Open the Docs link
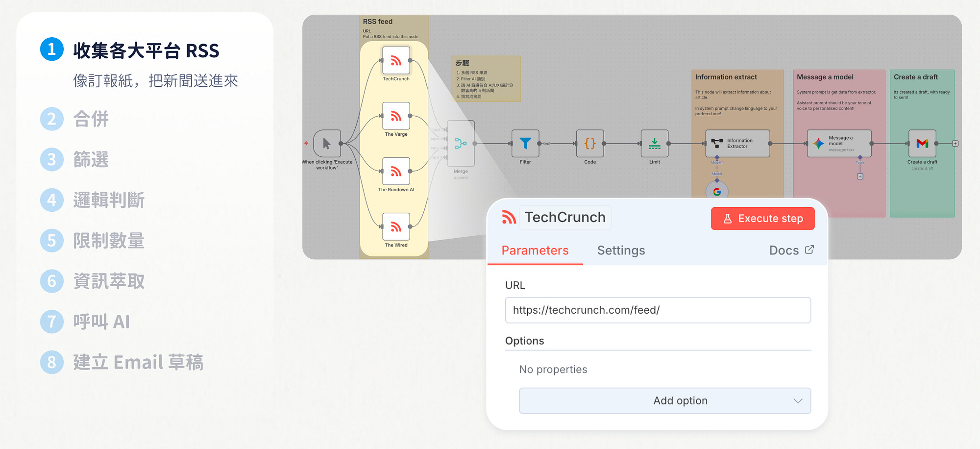 tap(791, 250)
